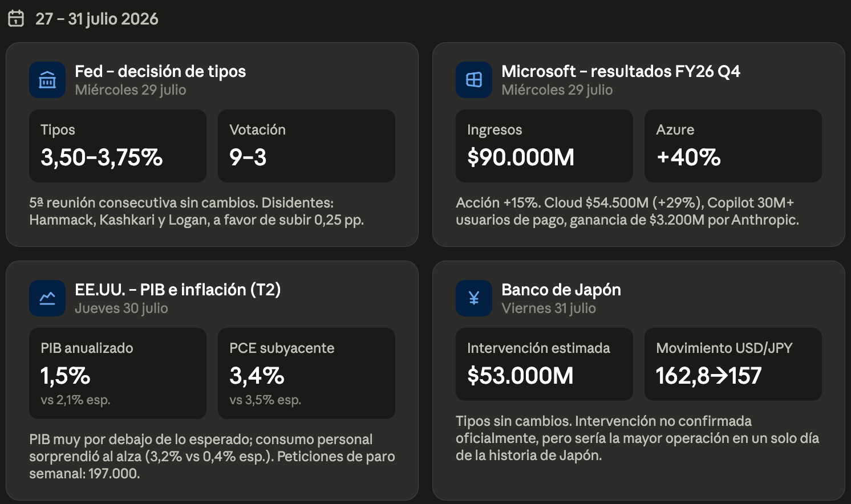This screenshot has height=504, width=851.
Task: Open the EE.UU. – PIB e inflación (T2) heading
Action: pyautogui.click(x=178, y=290)
